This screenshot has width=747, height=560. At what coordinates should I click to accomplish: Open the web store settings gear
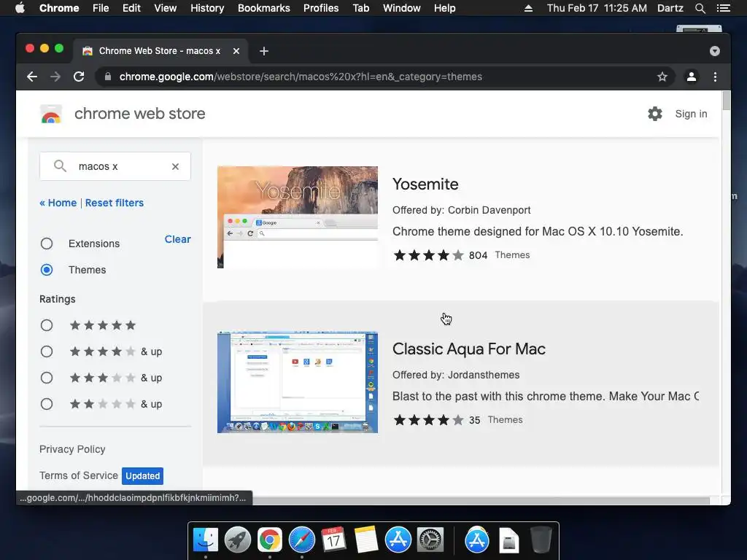655,114
